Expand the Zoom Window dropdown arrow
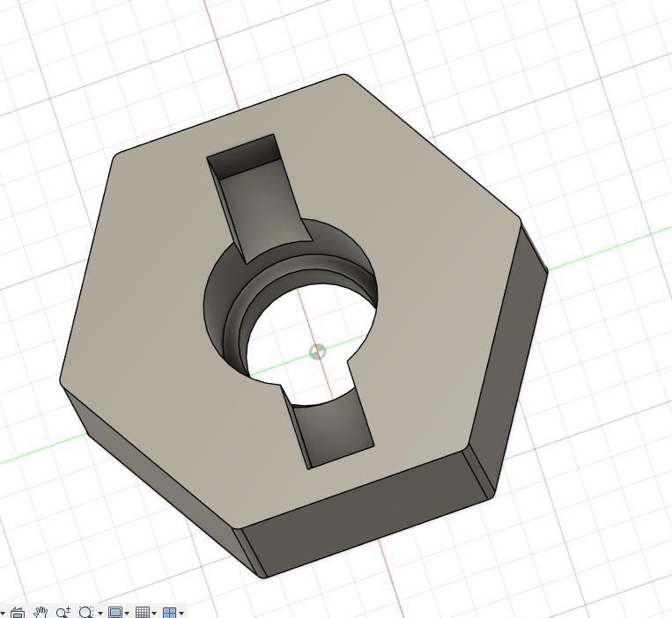The image size is (672, 618). click(x=100, y=614)
